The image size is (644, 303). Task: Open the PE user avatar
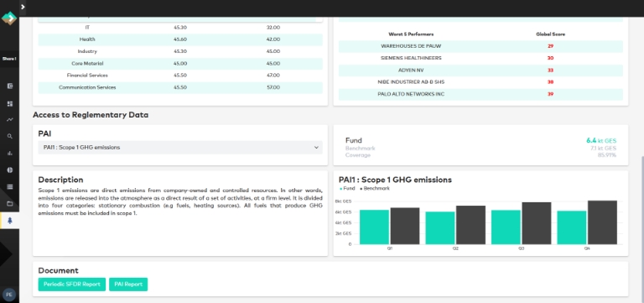pyautogui.click(x=9, y=295)
